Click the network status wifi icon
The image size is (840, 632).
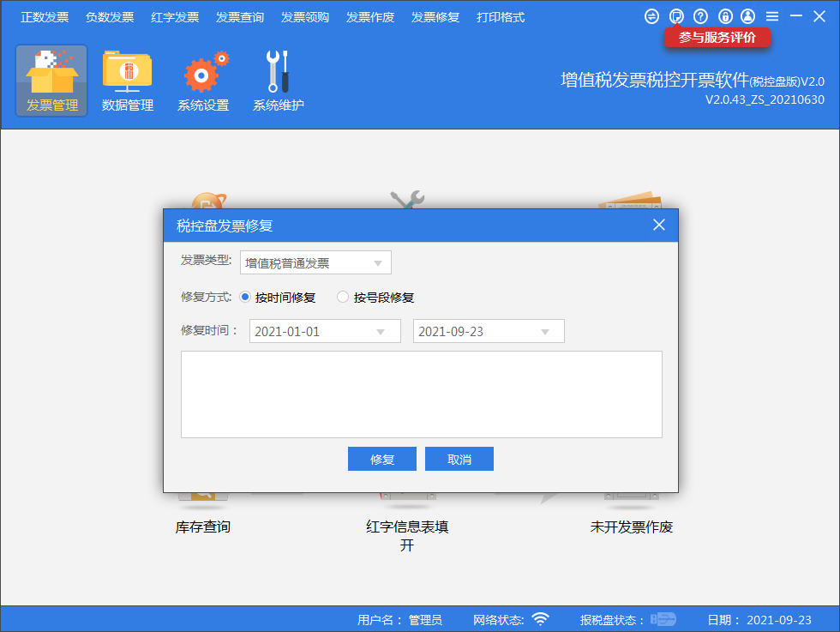click(x=541, y=619)
